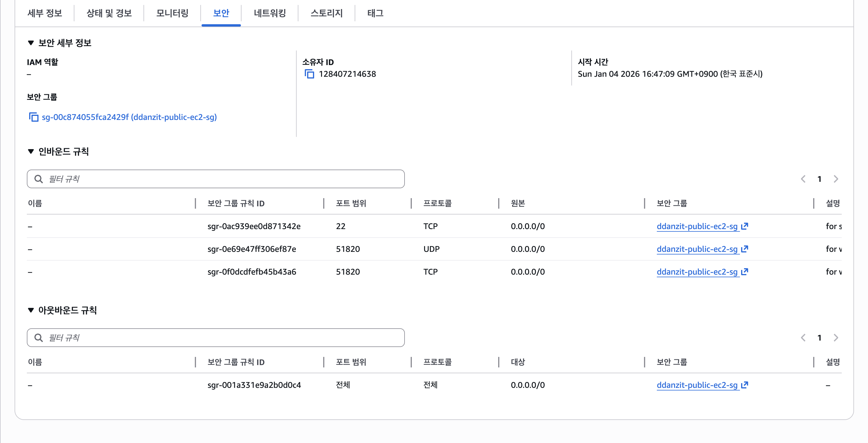Copy the security group ID sg-00c874055fca2429f

pyautogui.click(x=34, y=117)
